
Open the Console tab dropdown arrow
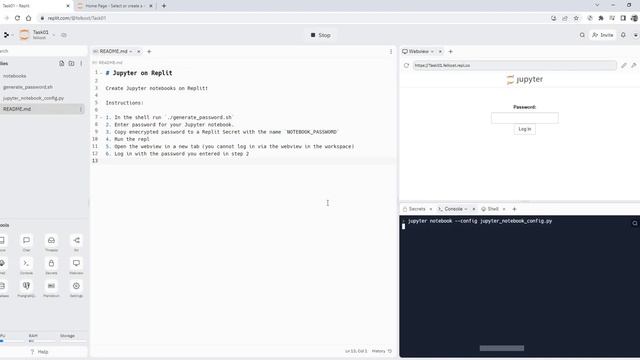click(466, 209)
